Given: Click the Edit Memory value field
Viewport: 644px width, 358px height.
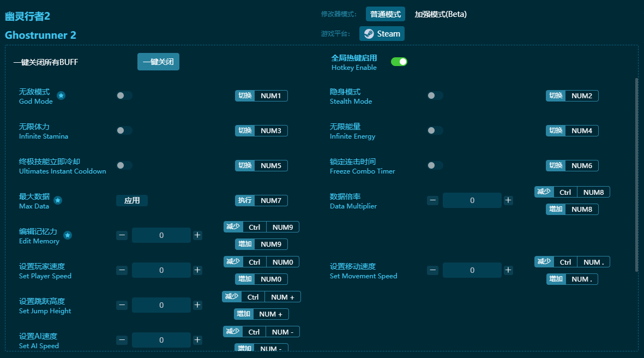Looking at the screenshot, I should (161, 235).
